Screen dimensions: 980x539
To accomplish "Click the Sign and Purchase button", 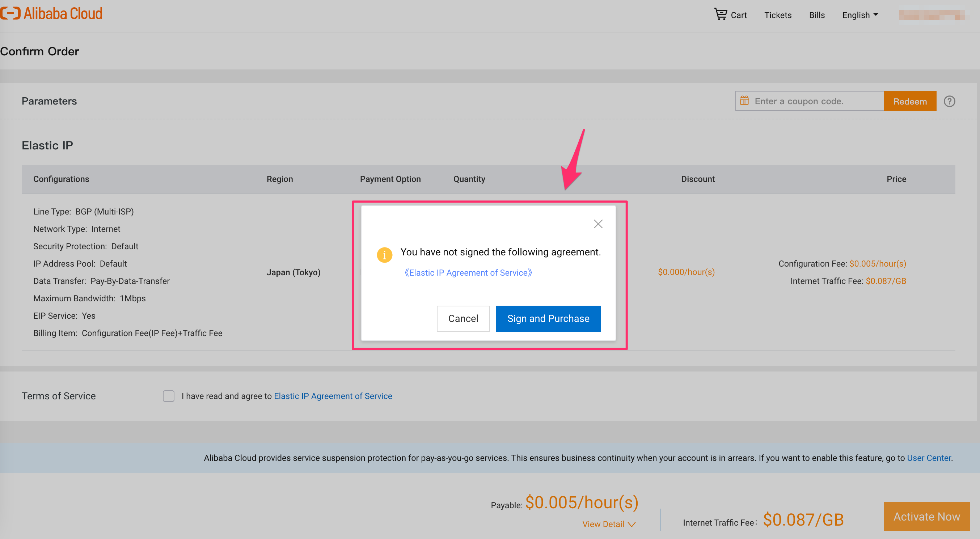I will [548, 318].
